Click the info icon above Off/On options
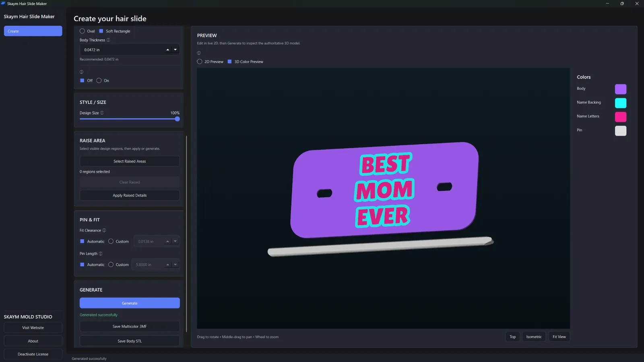Image resolution: width=644 pixels, height=362 pixels. [81, 72]
